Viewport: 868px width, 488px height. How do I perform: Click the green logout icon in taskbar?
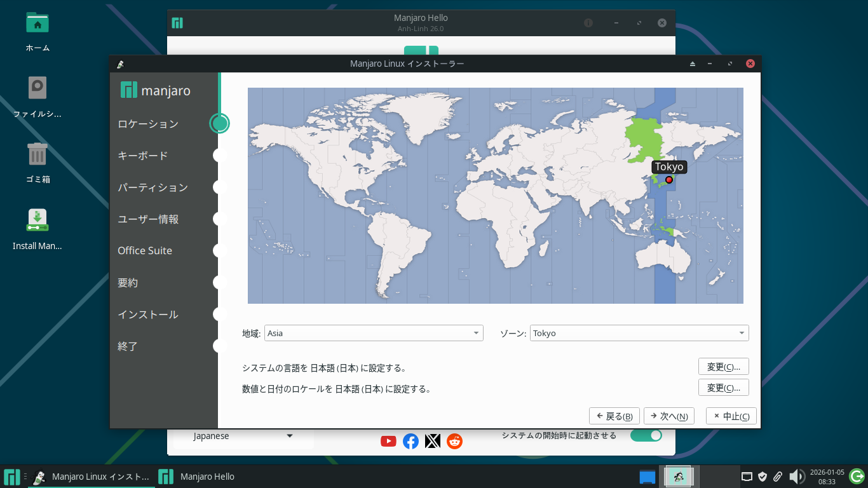[857, 476]
